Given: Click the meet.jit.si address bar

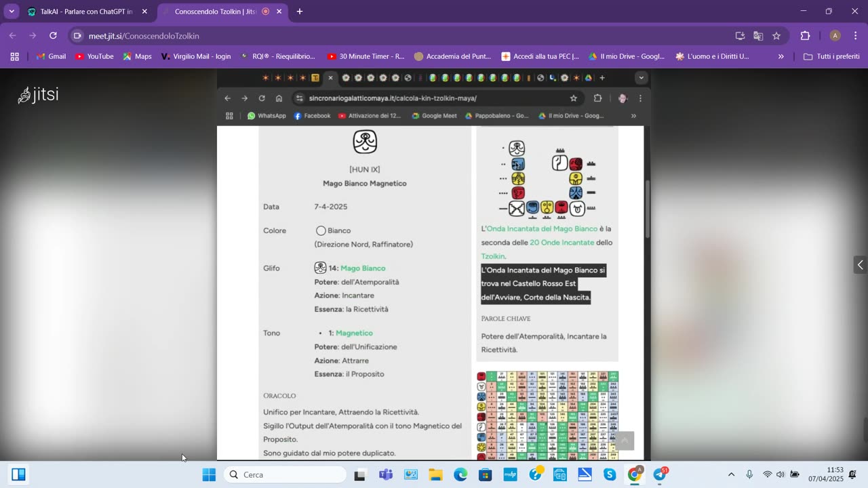Looking at the screenshot, I should (400, 36).
